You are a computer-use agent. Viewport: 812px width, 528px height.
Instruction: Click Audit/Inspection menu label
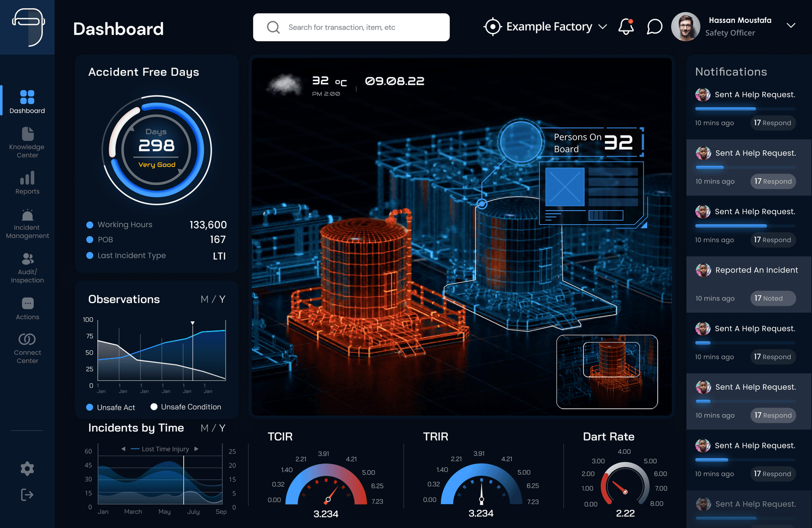coord(27,276)
